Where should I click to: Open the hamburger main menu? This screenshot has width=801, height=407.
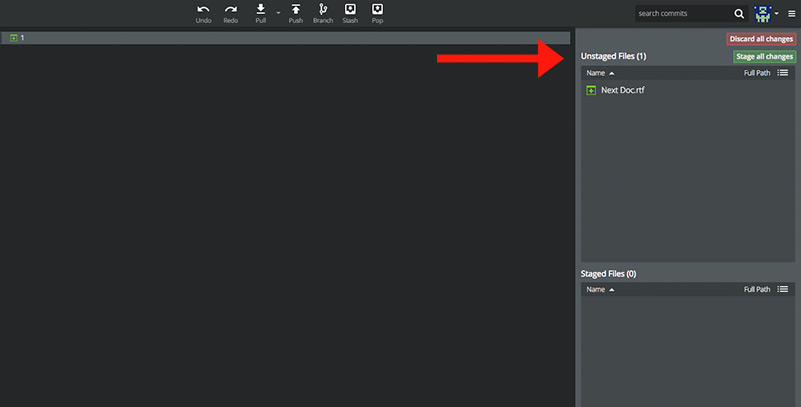click(791, 14)
